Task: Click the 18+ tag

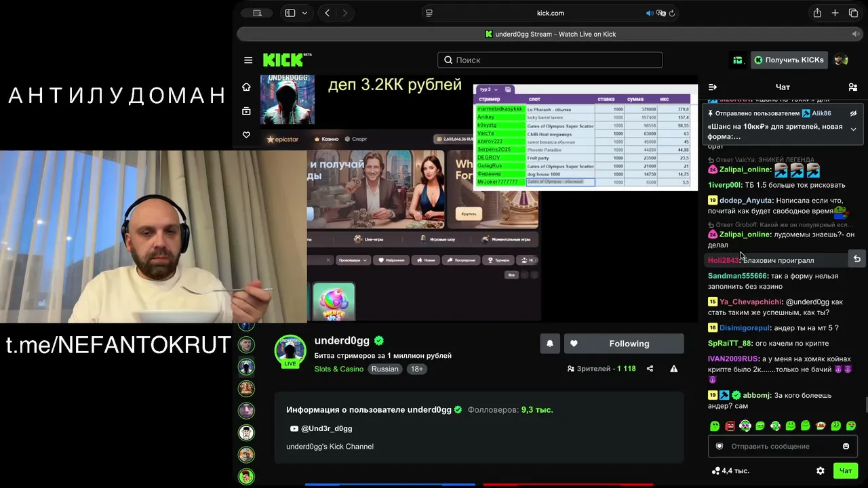Action: click(417, 369)
